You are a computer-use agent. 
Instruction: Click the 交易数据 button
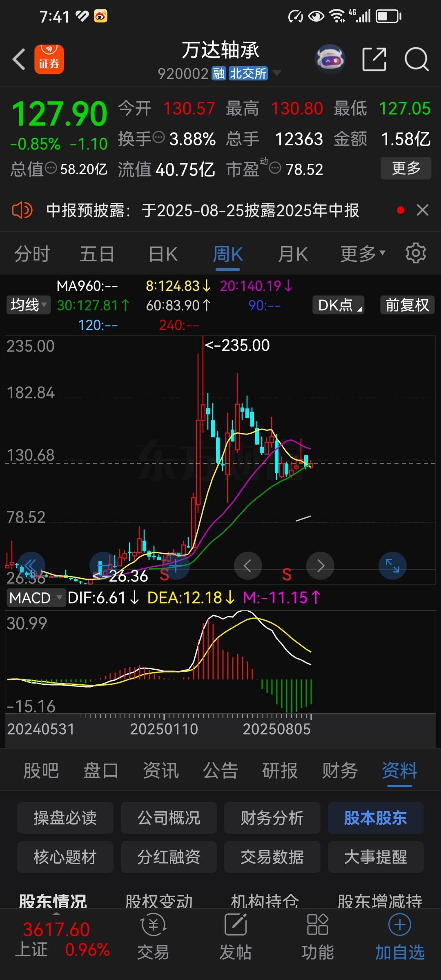coord(272,857)
